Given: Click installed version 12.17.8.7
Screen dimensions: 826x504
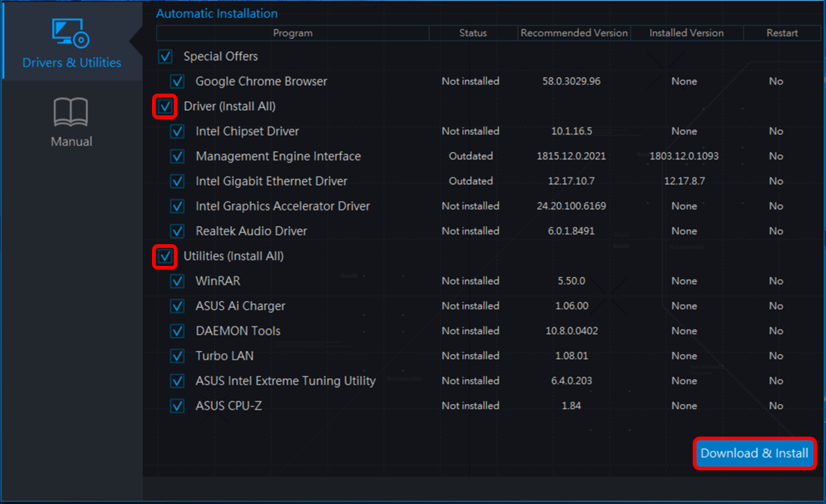Looking at the screenshot, I should pos(684,181).
